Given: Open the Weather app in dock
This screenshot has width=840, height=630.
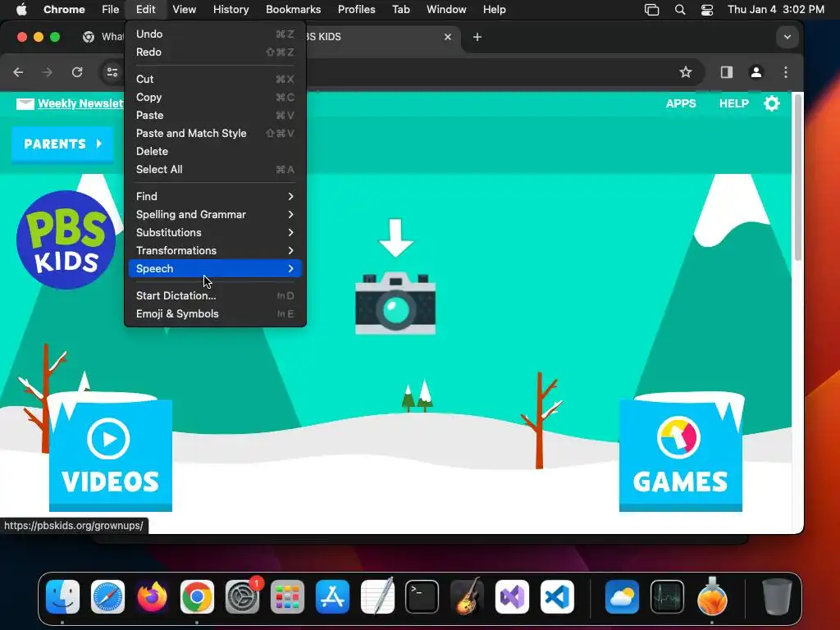Looking at the screenshot, I should 622,597.
